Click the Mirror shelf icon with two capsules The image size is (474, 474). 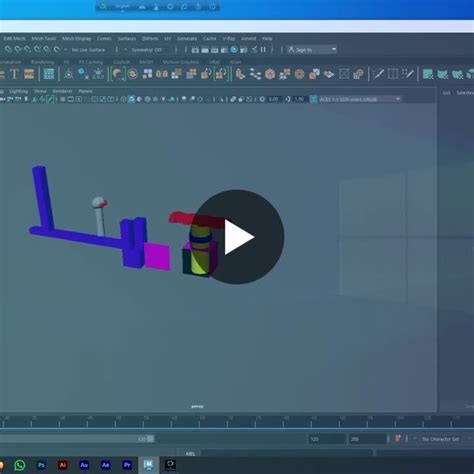tap(162, 74)
